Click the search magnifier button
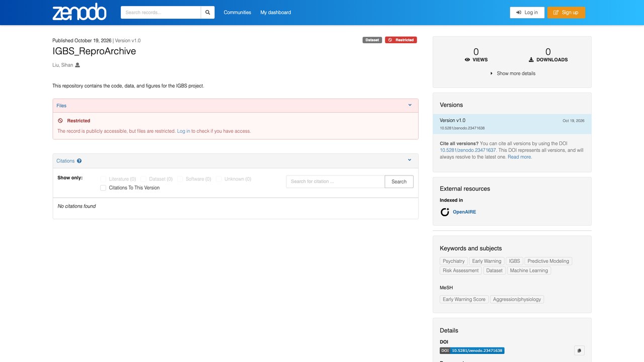 point(207,13)
